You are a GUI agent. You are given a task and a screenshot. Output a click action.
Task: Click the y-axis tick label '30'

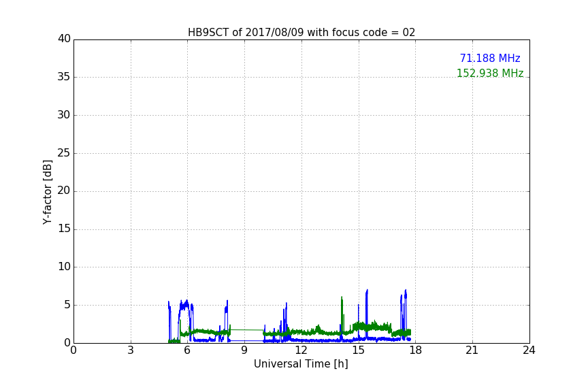[64, 115]
